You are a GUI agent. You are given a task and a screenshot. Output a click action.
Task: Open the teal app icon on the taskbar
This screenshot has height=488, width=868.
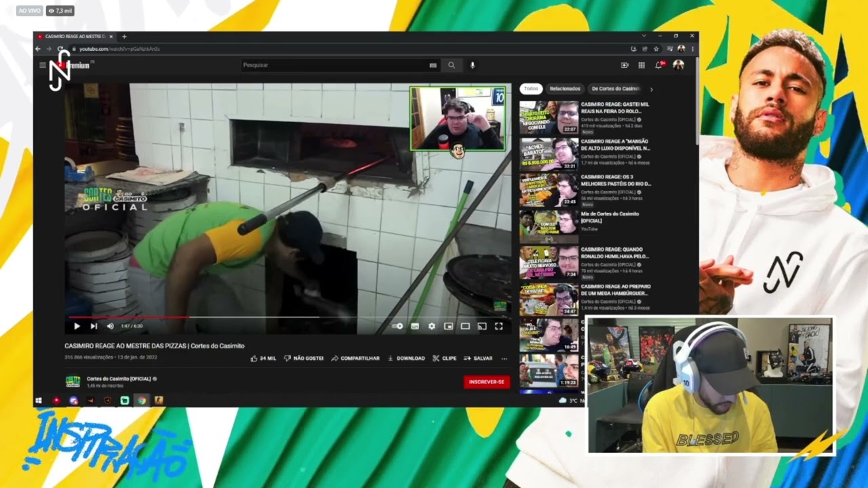pos(125,401)
